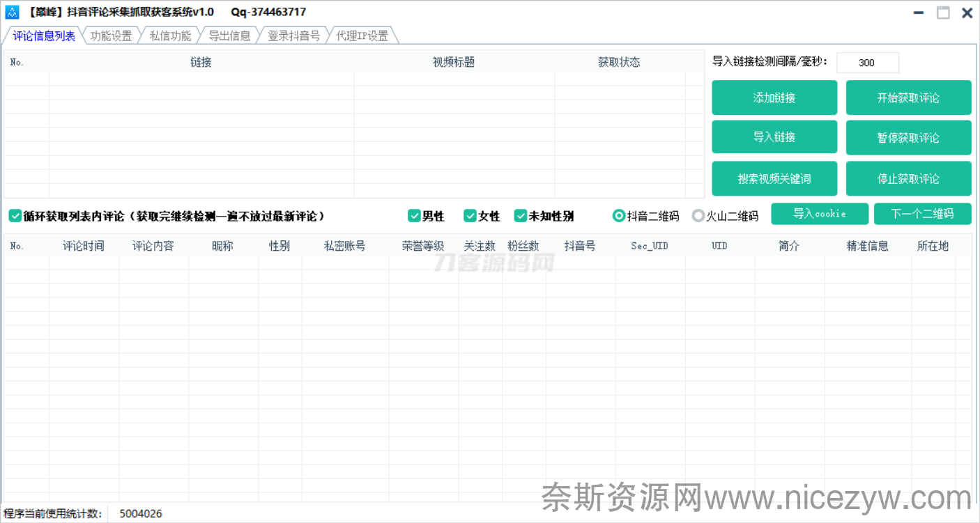980x523 pixels.
Task: Click the 简介 column header
Action: pos(789,246)
